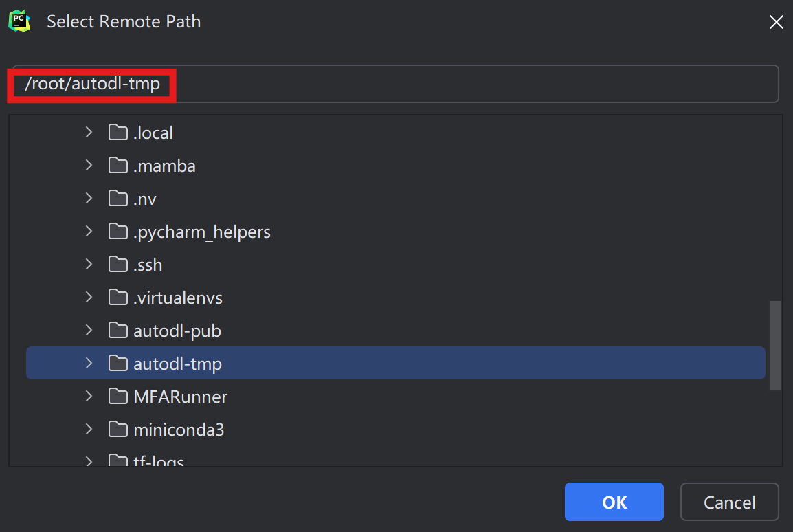Click the folder icon next to .mamba

[119, 166]
